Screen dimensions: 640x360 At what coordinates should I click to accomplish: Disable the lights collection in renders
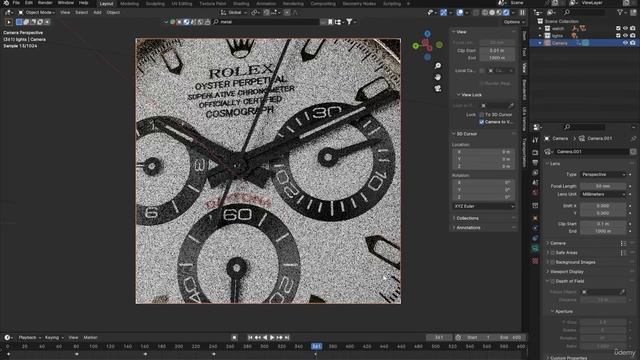point(633,36)
